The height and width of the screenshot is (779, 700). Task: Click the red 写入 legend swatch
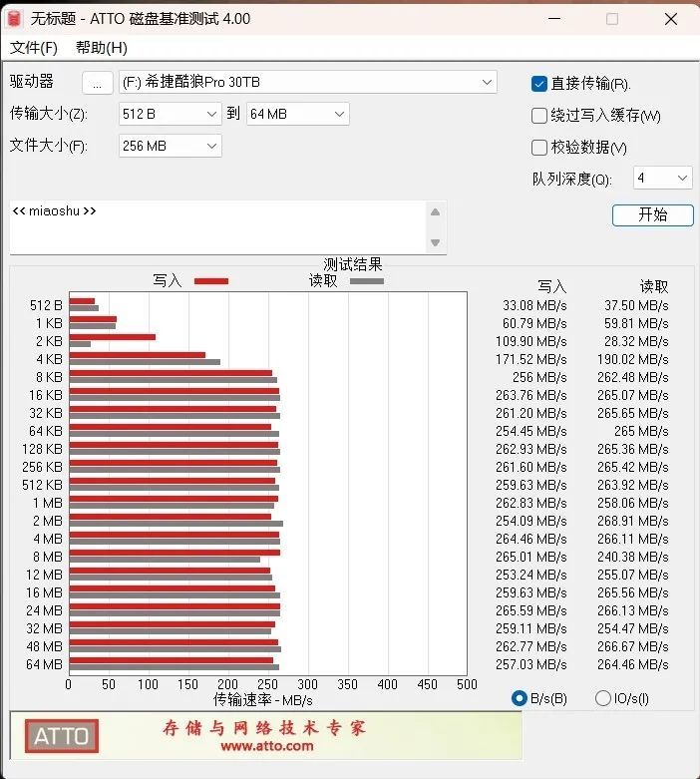tap(211, 281)
